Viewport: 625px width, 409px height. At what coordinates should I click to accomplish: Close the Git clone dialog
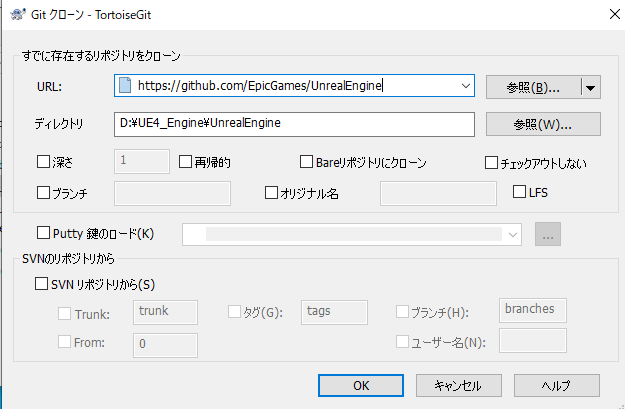pyautogui.click(x=615, y=14)
